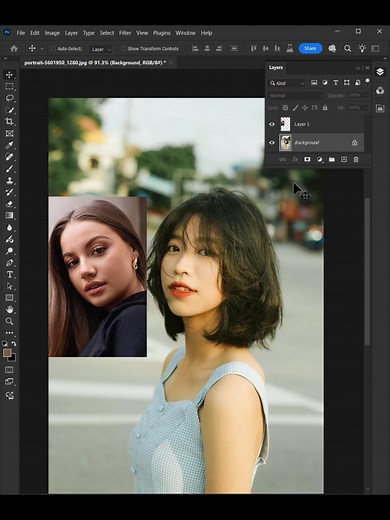The image size is (390, 520).
Task: Open the Edit Toolbar three-dots menu
Action: (9, 333)
